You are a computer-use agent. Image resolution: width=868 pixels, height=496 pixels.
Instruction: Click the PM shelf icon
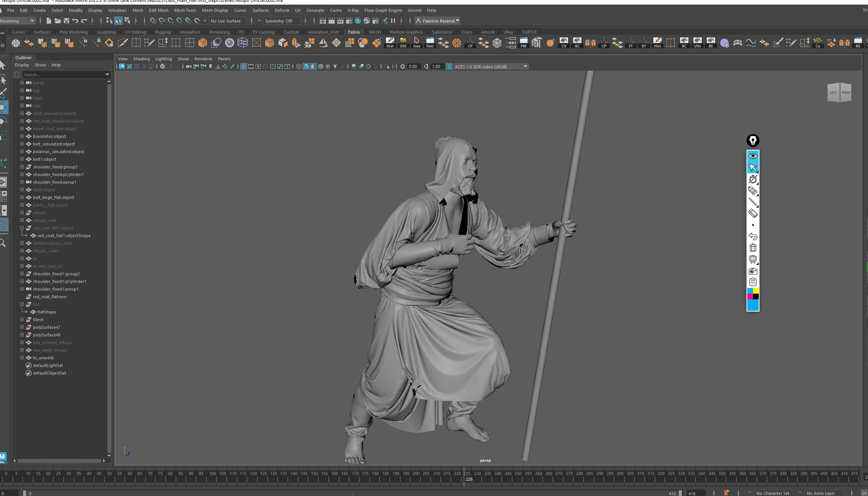click(523, 42)
